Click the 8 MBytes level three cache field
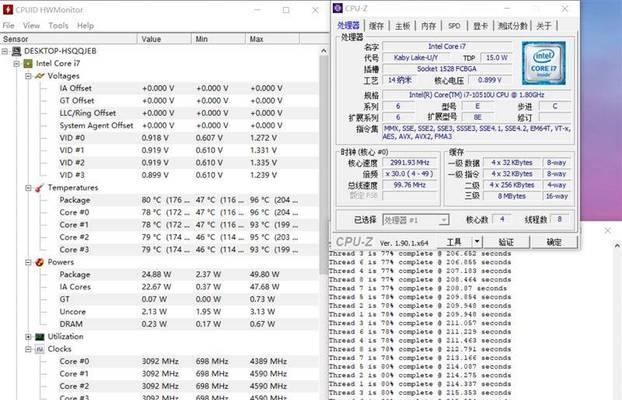 512,196
